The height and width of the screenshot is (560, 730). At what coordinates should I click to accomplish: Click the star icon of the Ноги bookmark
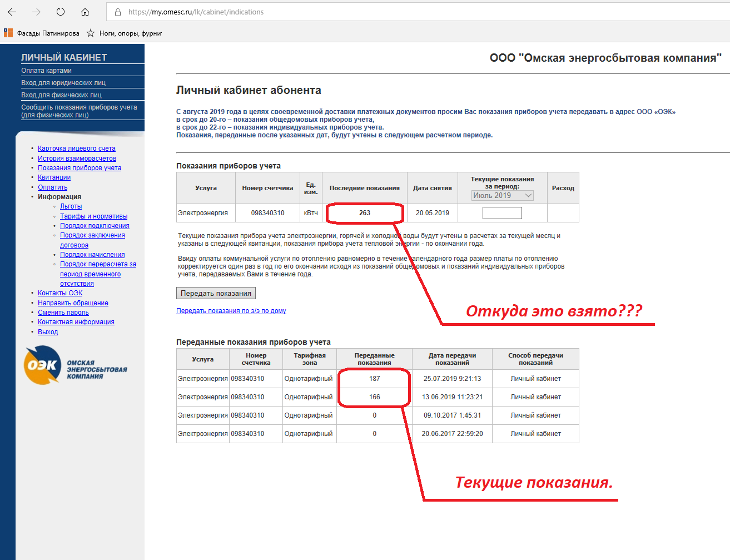click(91, 33)
